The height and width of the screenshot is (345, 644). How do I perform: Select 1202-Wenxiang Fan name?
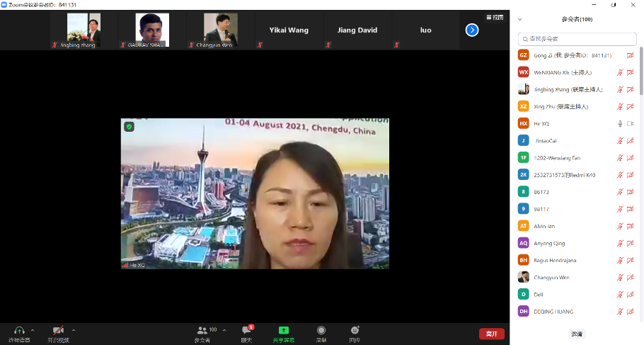[x=557, y=158]
